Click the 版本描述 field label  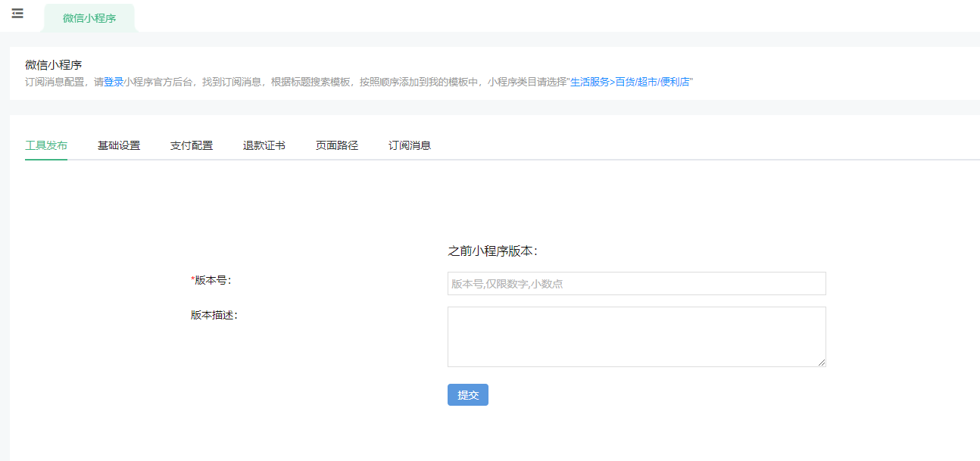(214, 315)
